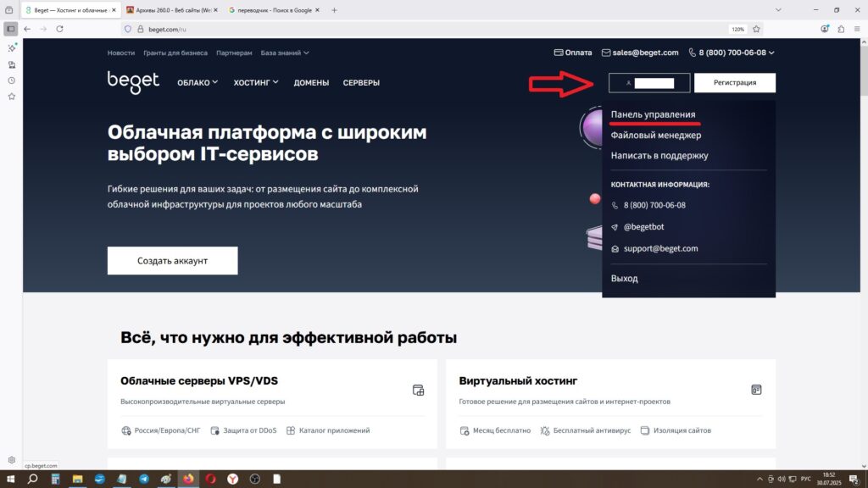Viewport: 868px width, 488px height.
Task: Open Гранты для бизнеса link
Action: [175, 53]
